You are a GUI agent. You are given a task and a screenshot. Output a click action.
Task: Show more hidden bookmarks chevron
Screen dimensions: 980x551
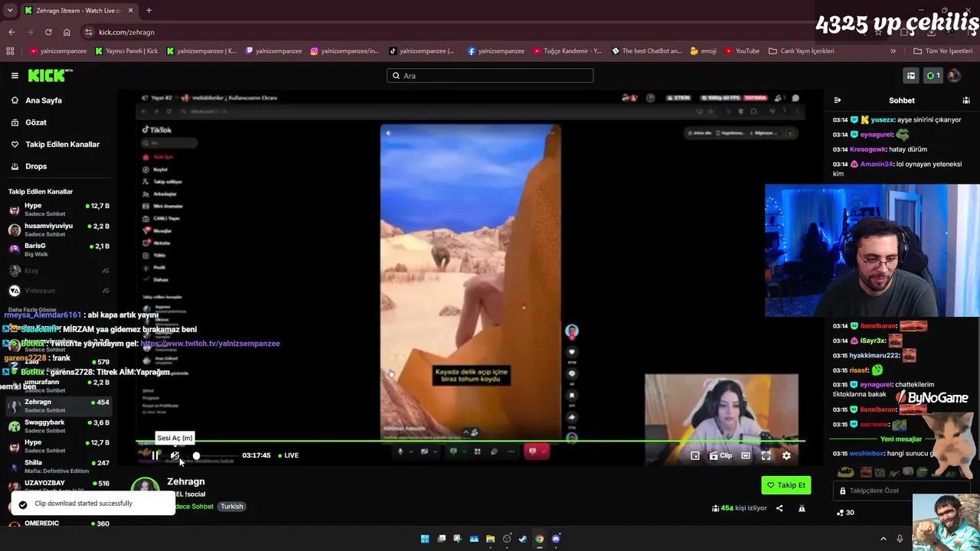[x=893, y=51]
